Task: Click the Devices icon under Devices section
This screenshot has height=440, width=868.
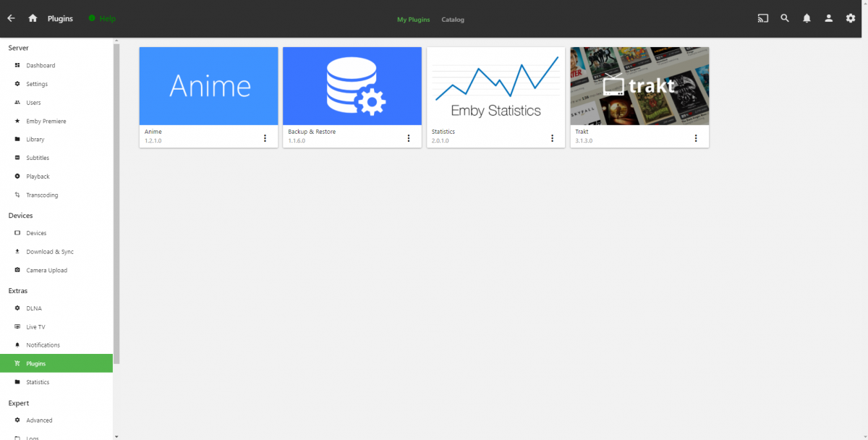Action: tap(17, 233)
